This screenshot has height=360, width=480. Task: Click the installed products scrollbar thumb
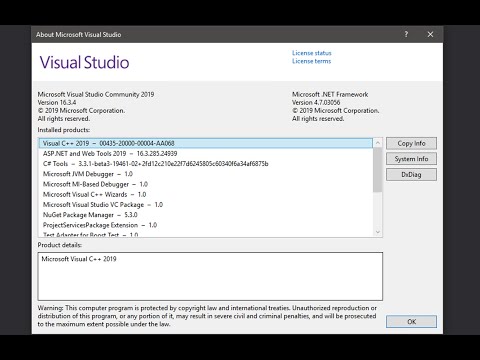tap(378, 170)
